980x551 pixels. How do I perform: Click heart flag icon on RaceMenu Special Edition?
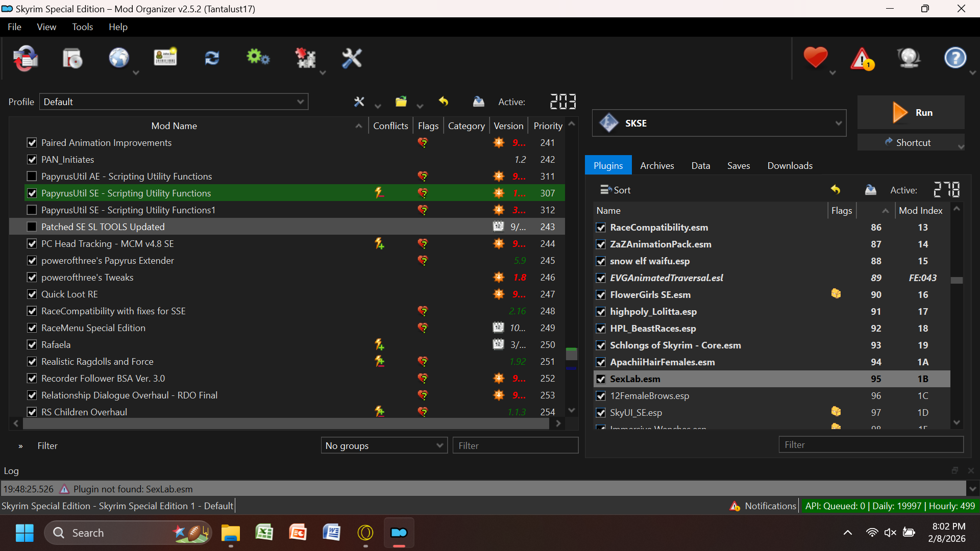pyautogui.click(x=423, y=328)
